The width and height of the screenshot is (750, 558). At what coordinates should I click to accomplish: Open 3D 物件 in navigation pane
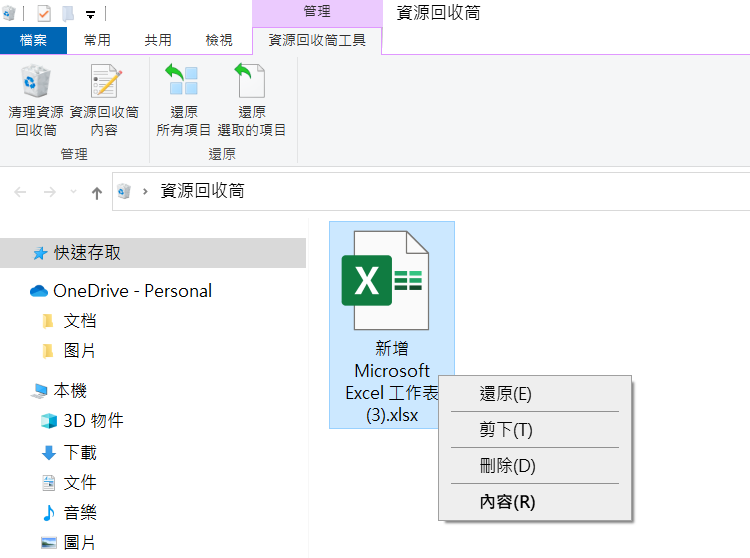93,421
